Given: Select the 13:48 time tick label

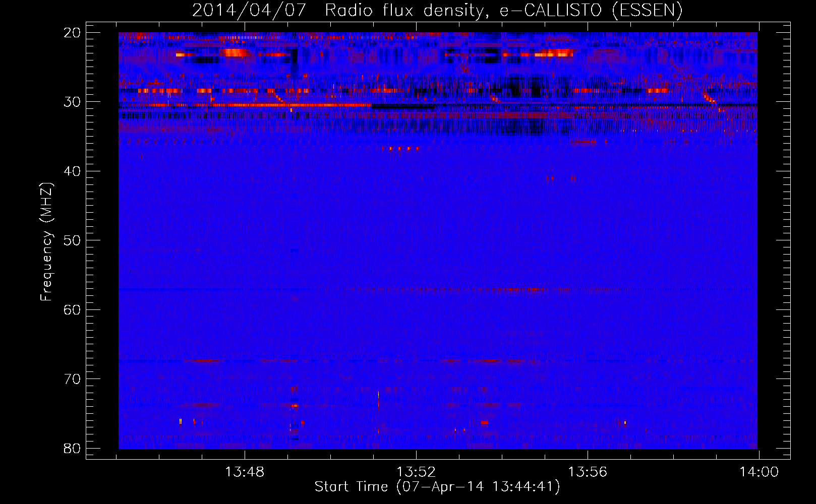Looking at the screenshot, I should 245,472.
